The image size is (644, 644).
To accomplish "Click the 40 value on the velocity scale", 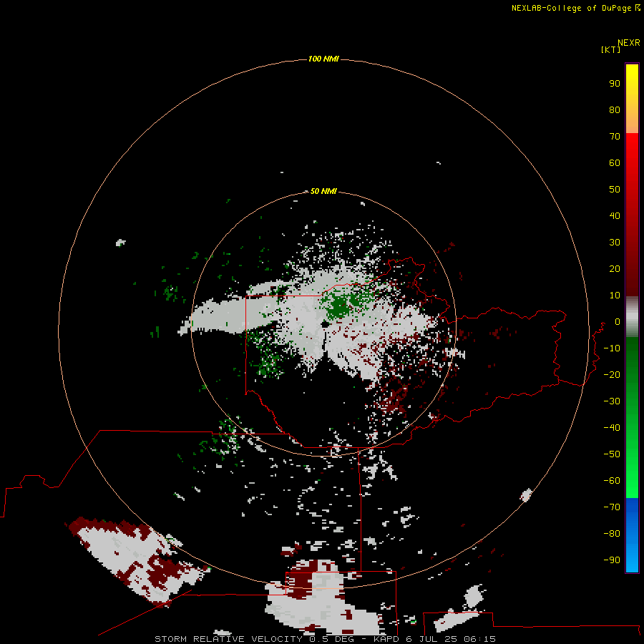I will (x=615, y=216).
